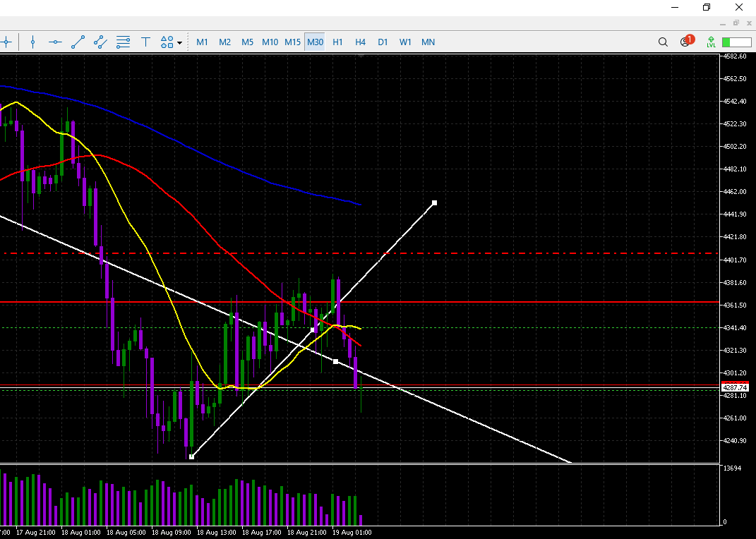Select the text label tool

coord(146,42)
